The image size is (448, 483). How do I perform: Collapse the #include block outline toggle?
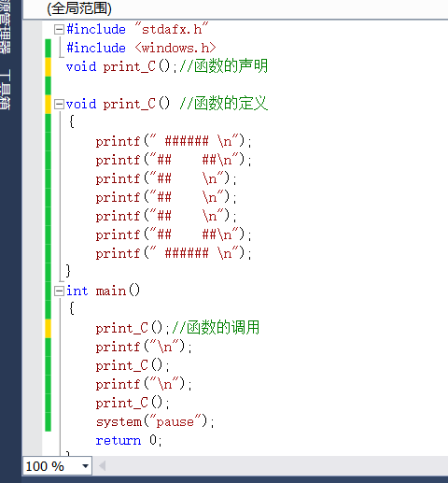[59, 30]
